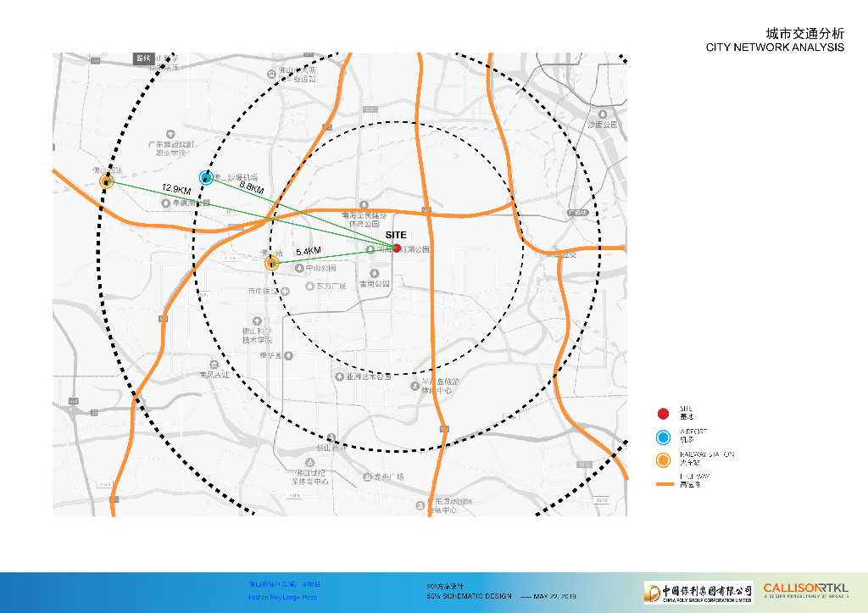Click the CITY NETWORK ANALYSIS heading
Viewport: 868px width, 613px height.
pyautogui.click(x=775, y=47)
